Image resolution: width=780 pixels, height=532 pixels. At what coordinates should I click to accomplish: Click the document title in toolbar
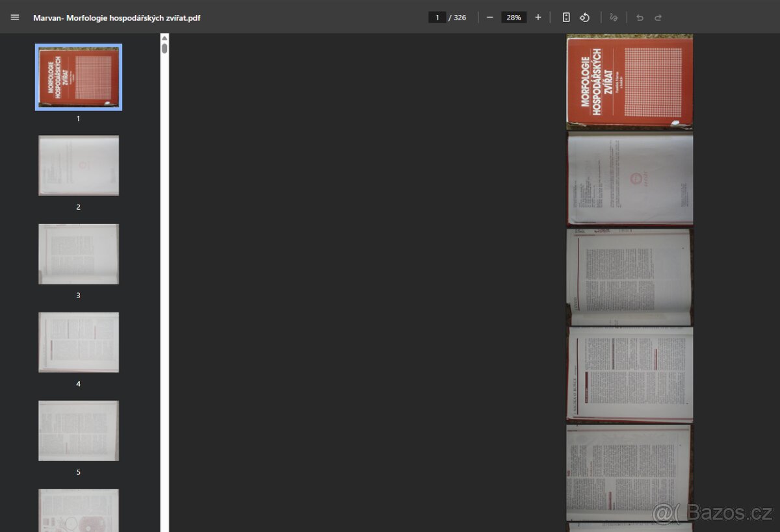click(x=116, y=18)
